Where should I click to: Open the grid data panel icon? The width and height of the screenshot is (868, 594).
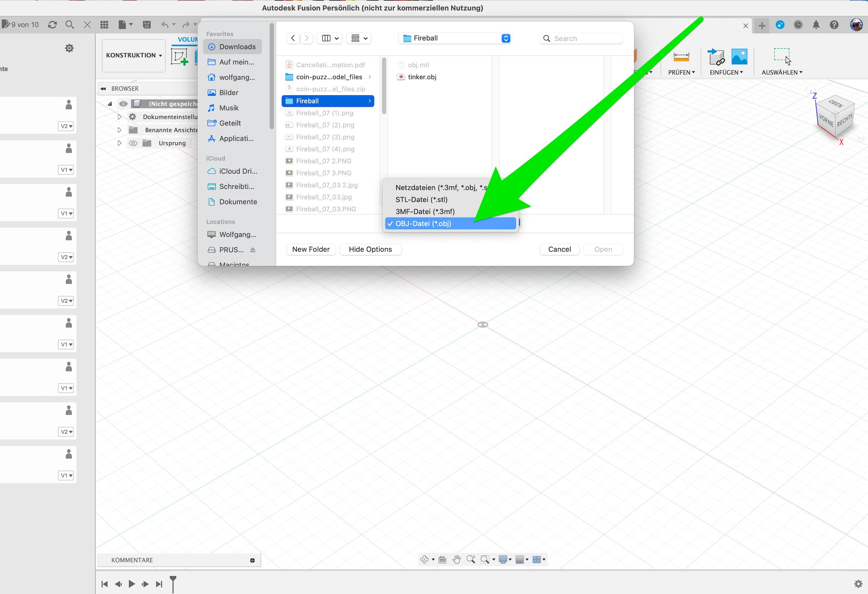click(105, 25)
